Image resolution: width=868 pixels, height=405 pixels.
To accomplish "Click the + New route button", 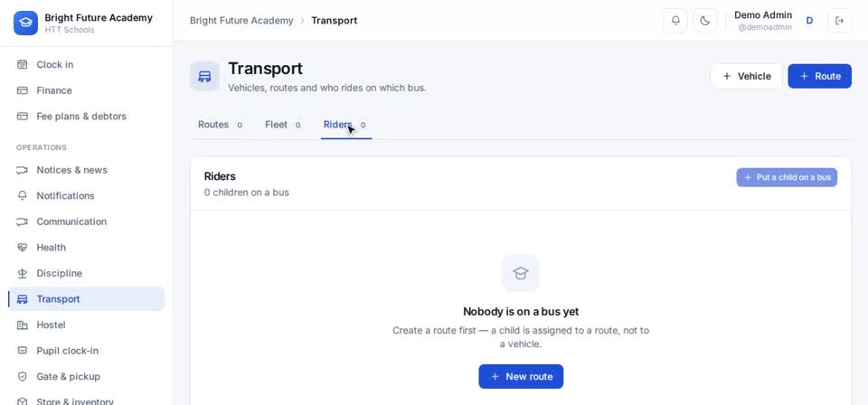I will (521, 376).
